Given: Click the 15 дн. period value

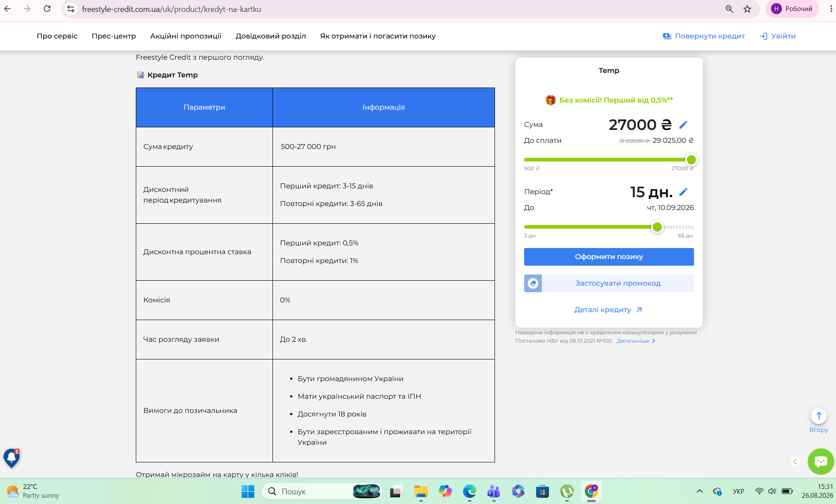Looking at the screenshot, I should click(x=651, y=192).
